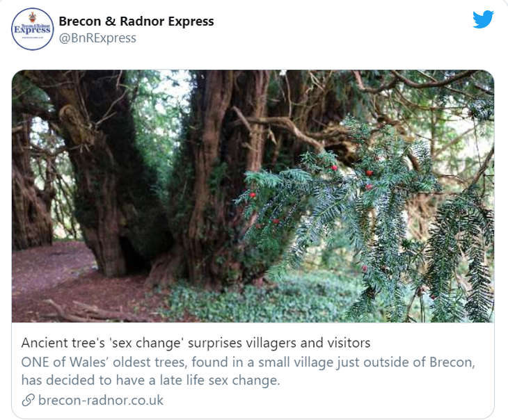Viewport: 508px width, 420px height.
Task: Click the text "has decided to have a late life"
Action: tap(104, 380)
